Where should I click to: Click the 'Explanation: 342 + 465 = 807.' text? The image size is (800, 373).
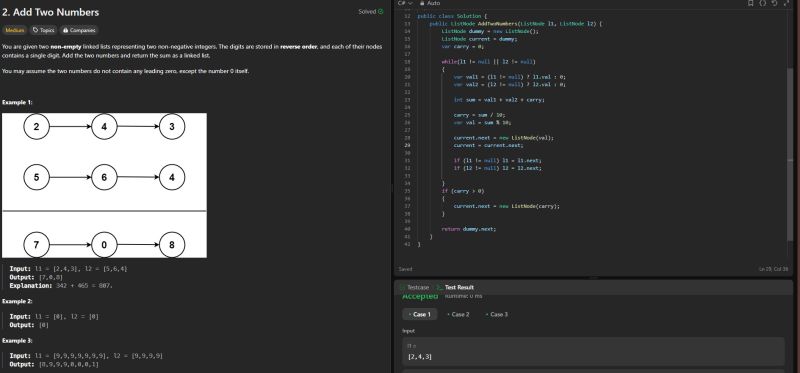coord(61,286)
